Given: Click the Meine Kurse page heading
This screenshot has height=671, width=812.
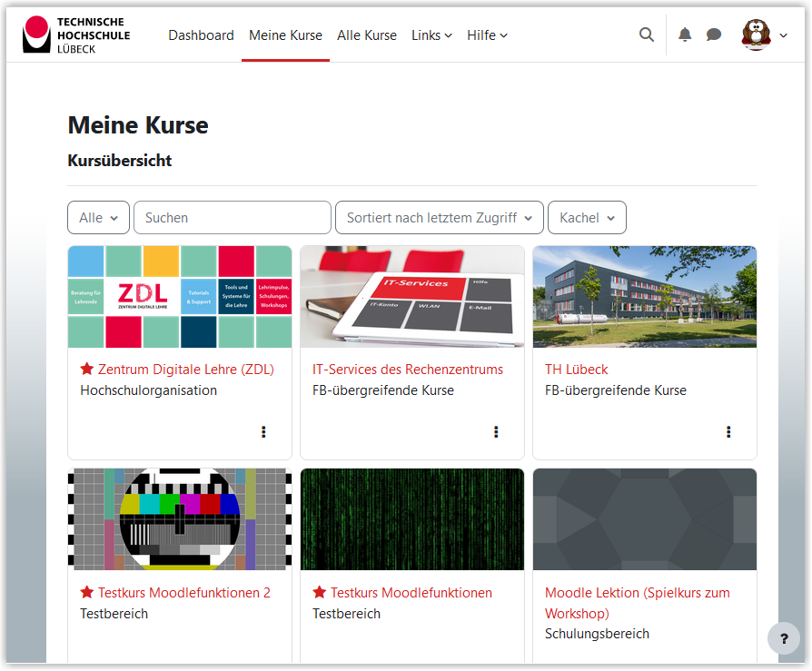Looking at the screenshot, I should pos(138,125).
